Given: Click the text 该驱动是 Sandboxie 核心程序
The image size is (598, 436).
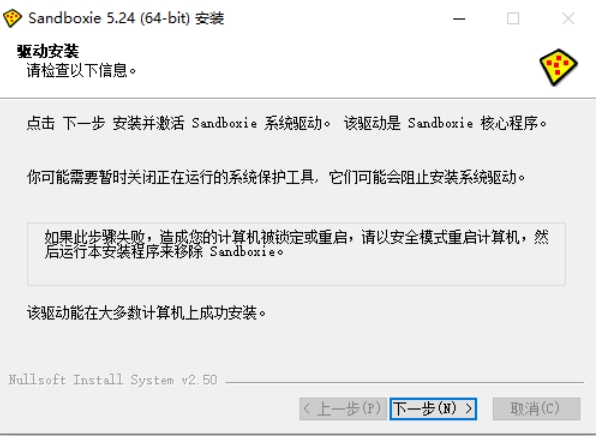Looking at the screenshot, I should [445, 123].
